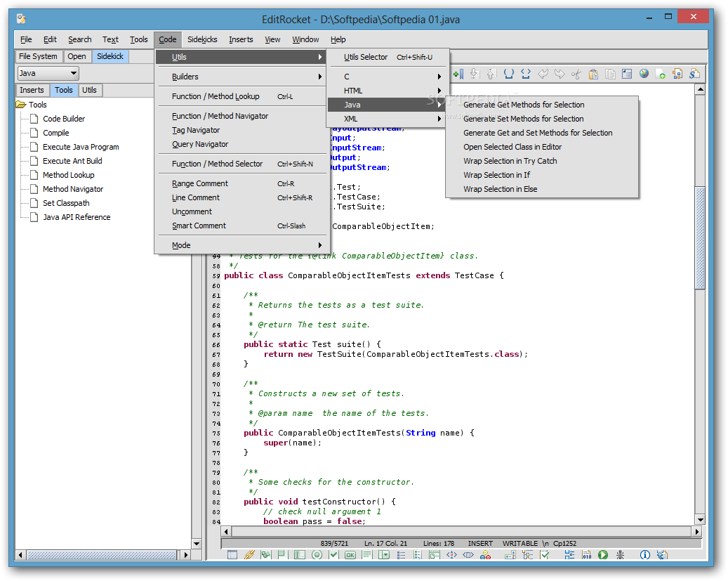Click the angle bracket tag match icon
Screen dimensions: 728x581
[x=526, y=74]
